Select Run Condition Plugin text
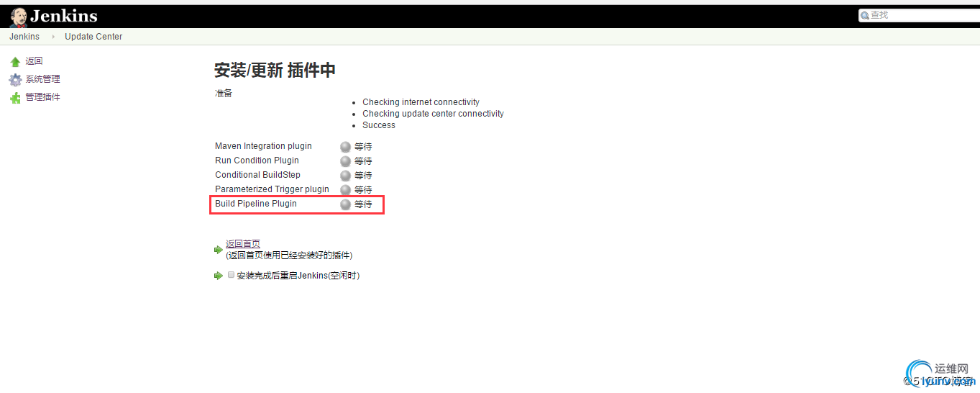 (x=257, y=161)
